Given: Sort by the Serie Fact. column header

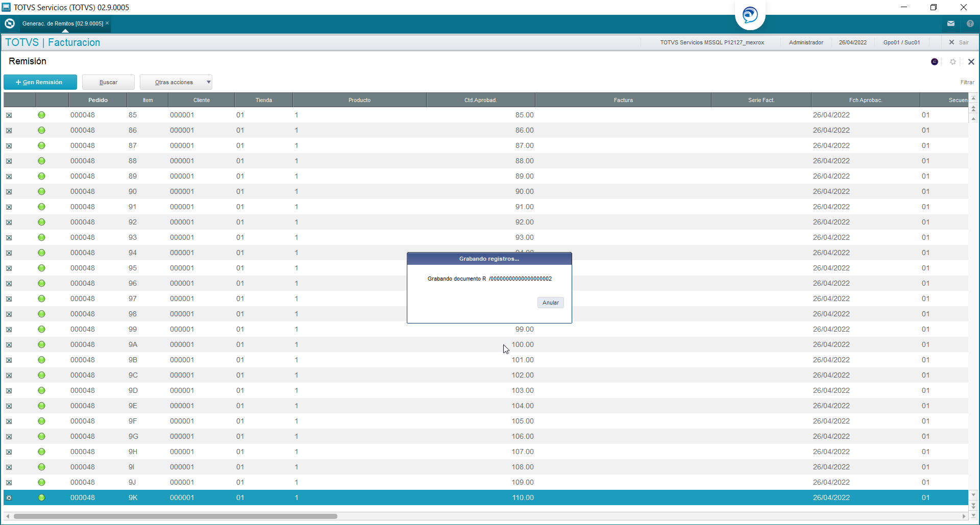Looking at the screenshot, I should click(x=762, y=100).
